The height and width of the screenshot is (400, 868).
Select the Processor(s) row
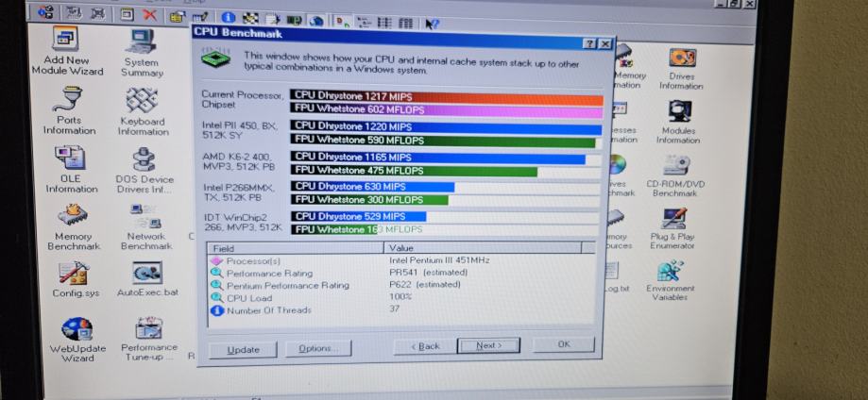pyautogui.click(x=401, y=260)
